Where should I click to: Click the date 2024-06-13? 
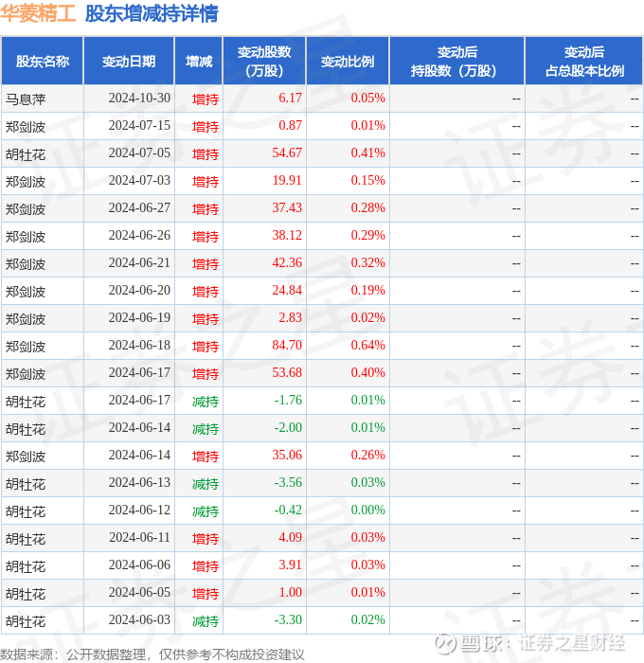[x=139, y=483]
